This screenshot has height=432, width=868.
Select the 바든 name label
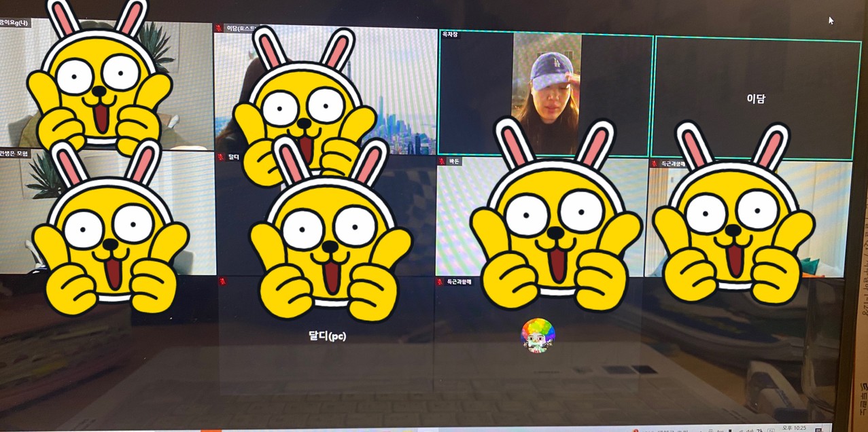click(x=454, y=162)
